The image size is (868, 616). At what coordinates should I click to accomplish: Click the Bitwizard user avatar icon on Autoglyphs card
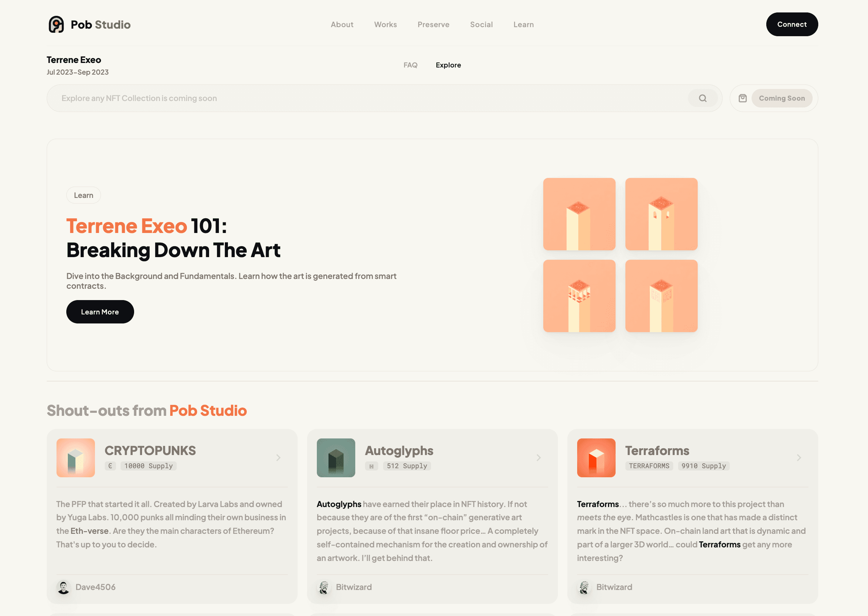point(324,587)
